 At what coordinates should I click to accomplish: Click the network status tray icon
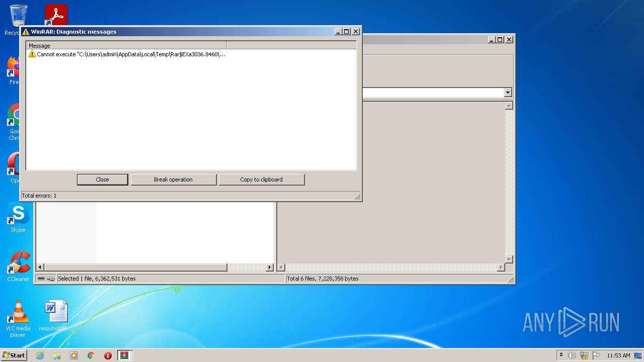point(584,355)
